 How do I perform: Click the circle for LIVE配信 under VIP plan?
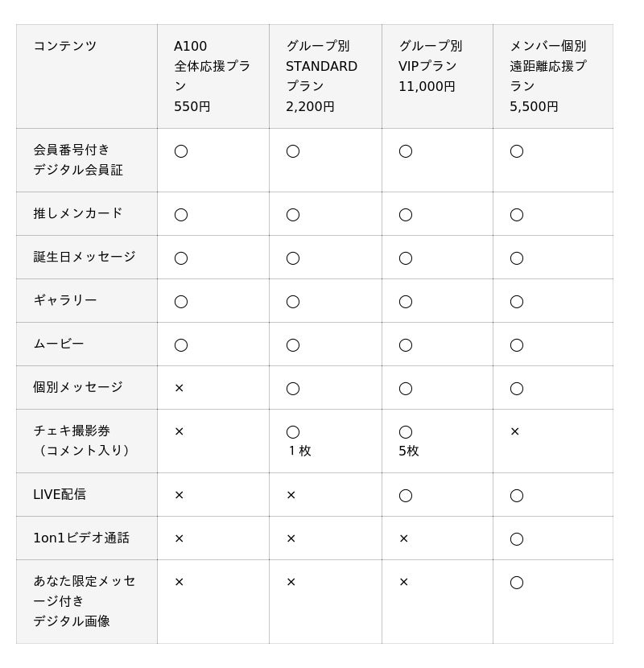coord(406,496)
